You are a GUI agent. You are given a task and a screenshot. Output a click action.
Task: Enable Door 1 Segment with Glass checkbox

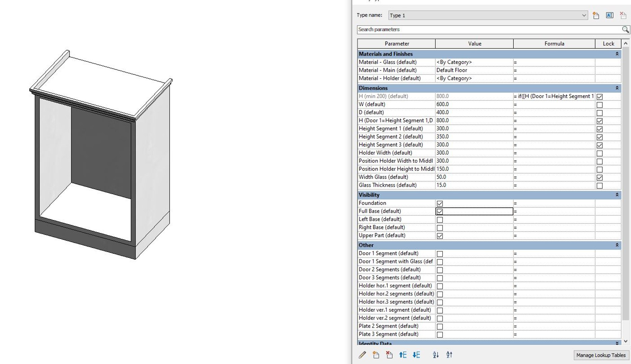440,262
